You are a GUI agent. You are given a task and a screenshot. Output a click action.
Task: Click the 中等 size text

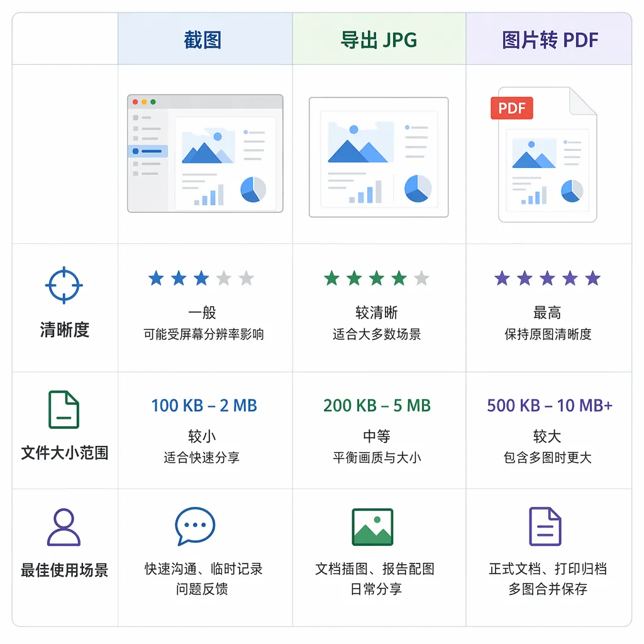pos(377,436)
